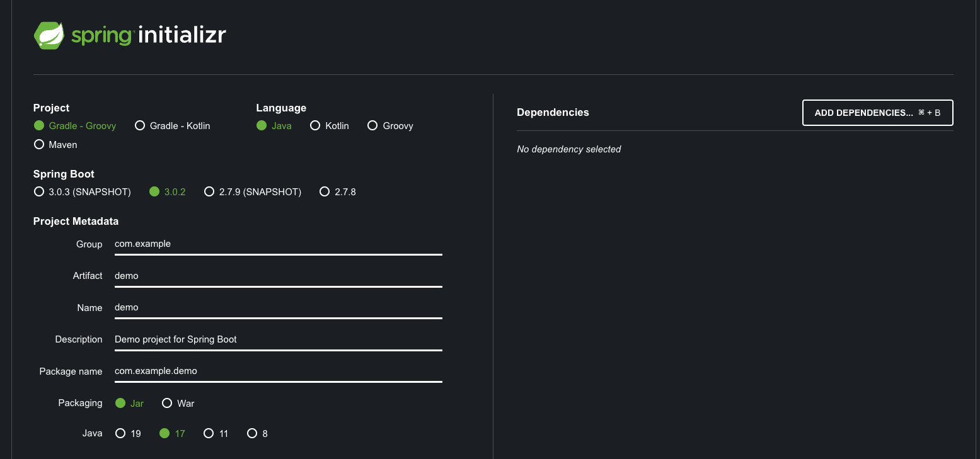Viewport: 980px width, 459px height.
Task: Choose Kotlin as the language
Action: tap(330, 126)
